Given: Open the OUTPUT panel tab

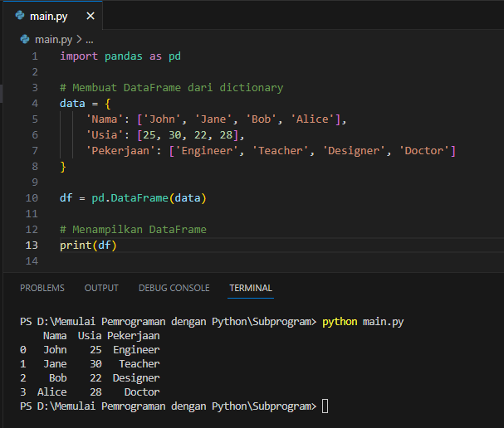Looking at the screenshot, I should 101,288.
